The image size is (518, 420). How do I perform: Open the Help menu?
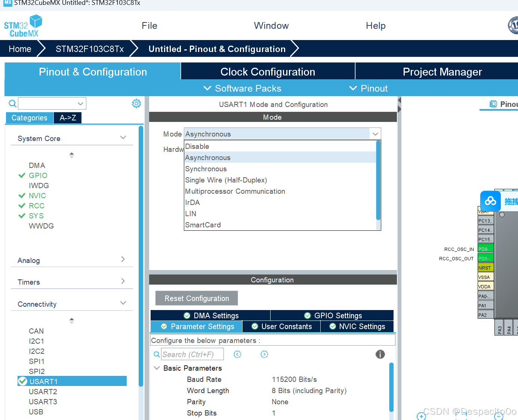(376, 25)
